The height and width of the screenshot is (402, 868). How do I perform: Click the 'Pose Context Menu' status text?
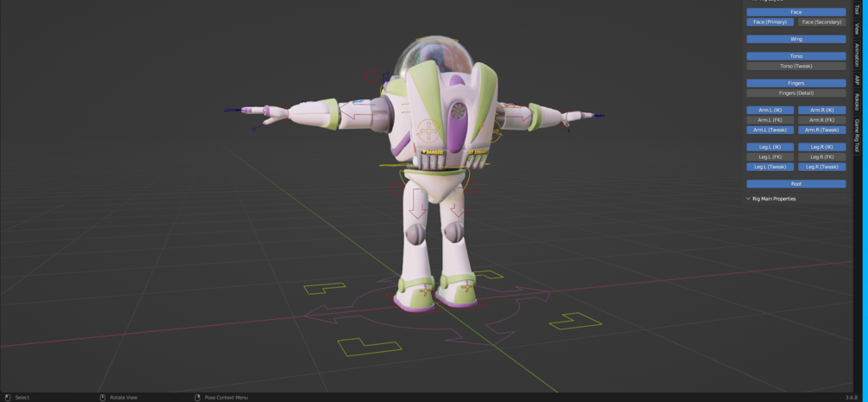click(x=226, y=398)
